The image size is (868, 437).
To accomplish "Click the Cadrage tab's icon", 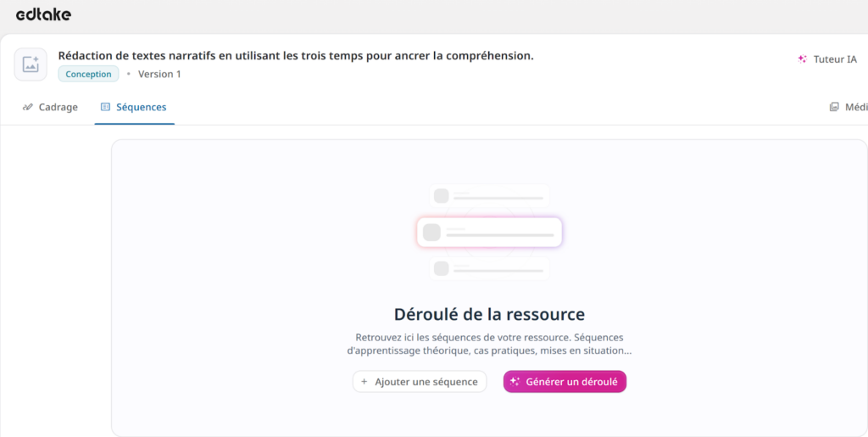I will coord(28,108).
